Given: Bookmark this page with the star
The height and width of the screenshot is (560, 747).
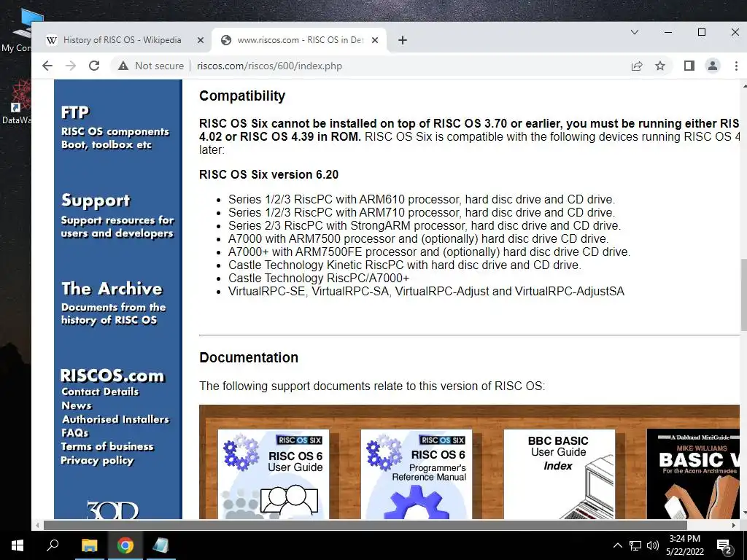Looking at the screenshot, I should coord(659,66).
